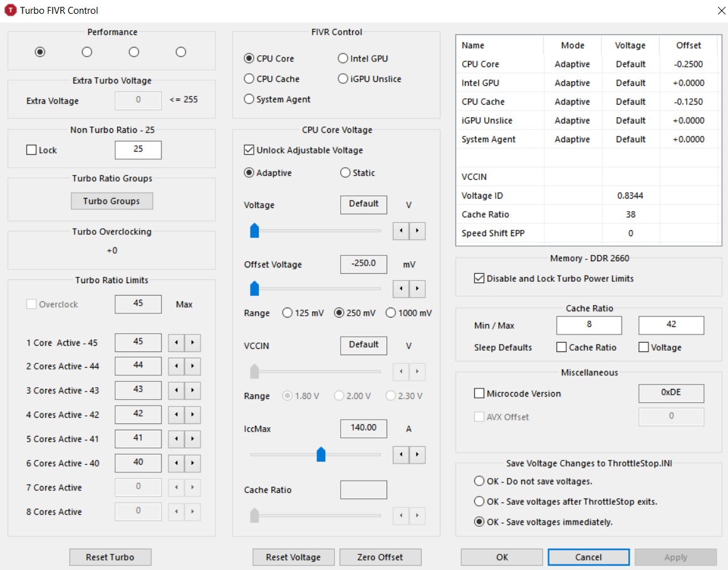Screen dimensions: 728x570
Task: Click the IccMax right arrow
Action: click(x=417, y=454)
